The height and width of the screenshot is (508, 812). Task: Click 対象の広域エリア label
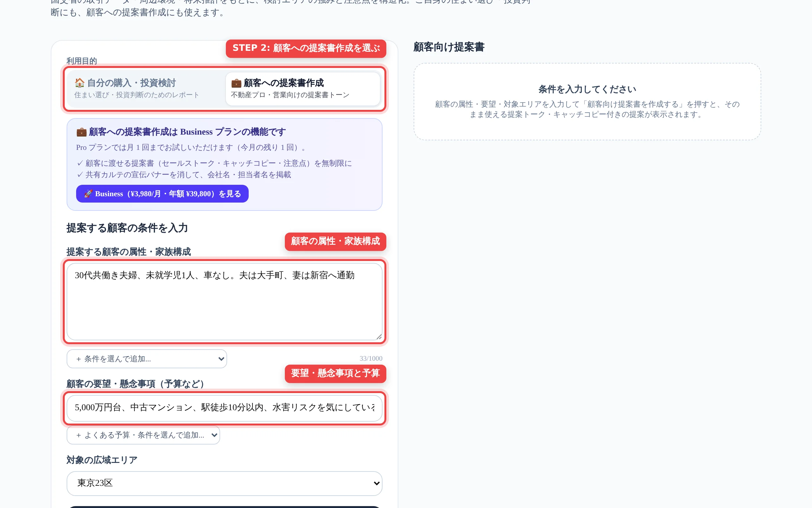pos(102,460)
